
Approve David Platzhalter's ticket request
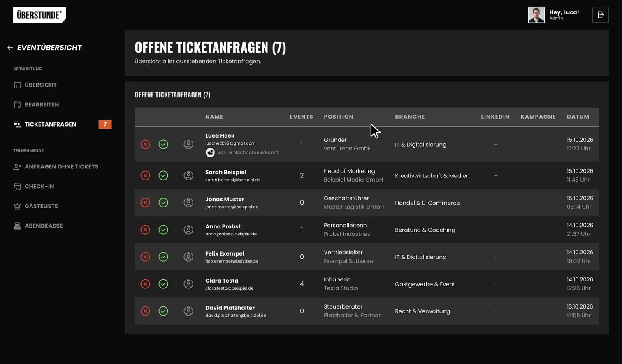tap(163, 311)
